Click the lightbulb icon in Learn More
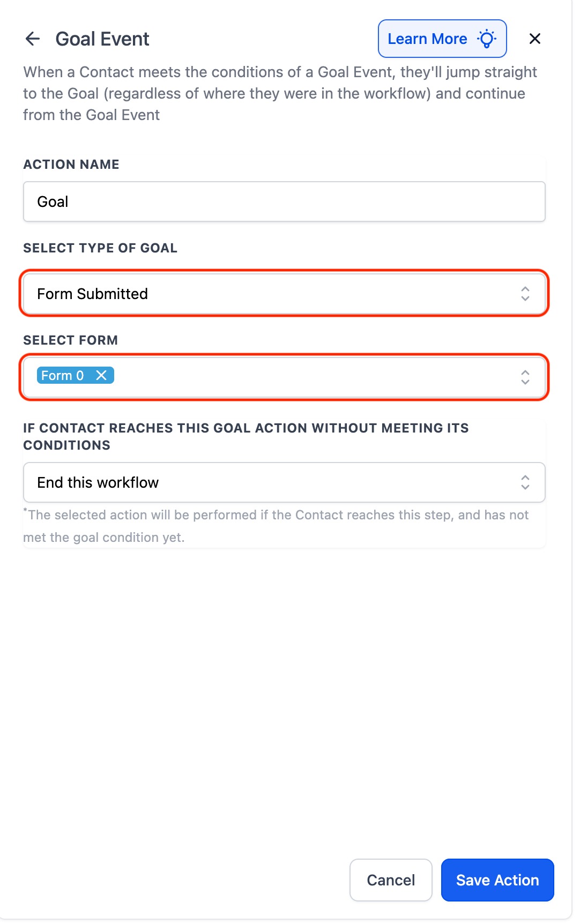Image resolution: width=580 pixels, height=924 pixels. 487,39
